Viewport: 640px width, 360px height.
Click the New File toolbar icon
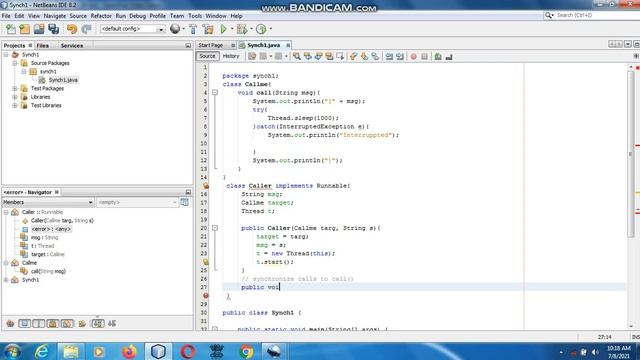[11, 29]
